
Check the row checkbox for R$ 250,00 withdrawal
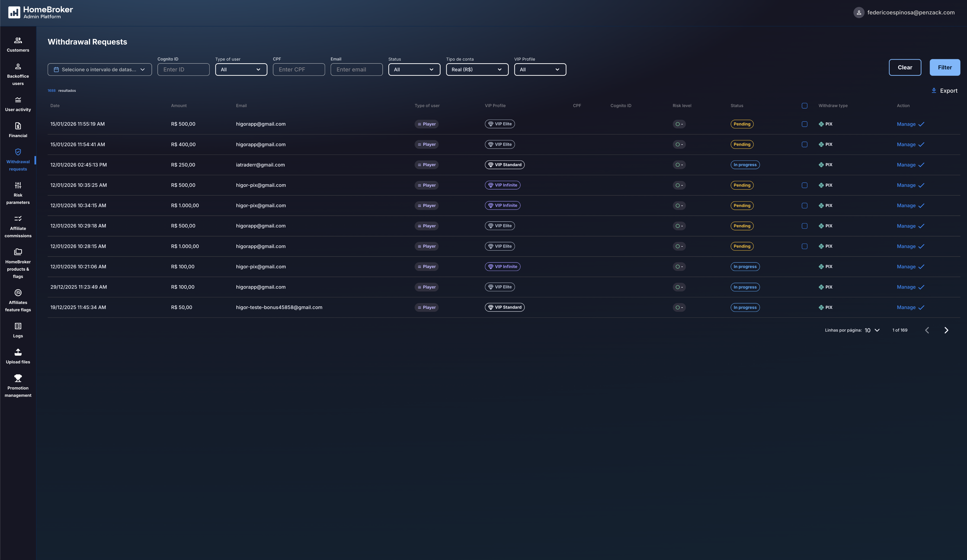coord(805,164)
